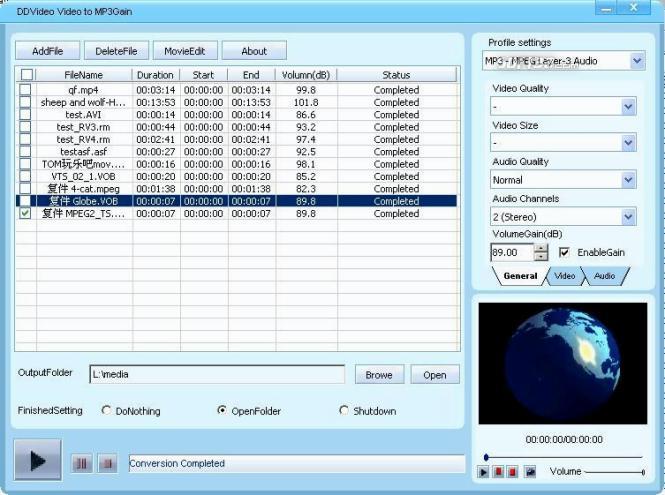The image size is (665, 495).
Task: Select the DoNothing radio option
Action: click(106, 410)
